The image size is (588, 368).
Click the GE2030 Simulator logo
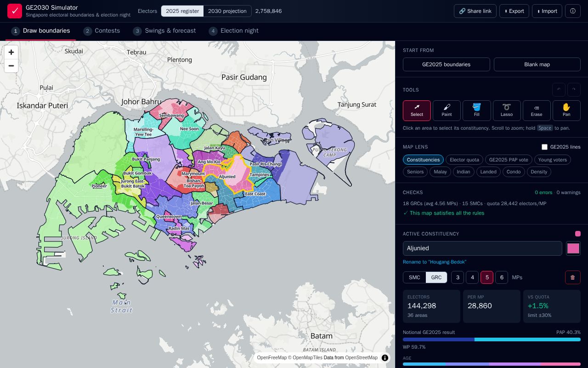pos(15,11)
